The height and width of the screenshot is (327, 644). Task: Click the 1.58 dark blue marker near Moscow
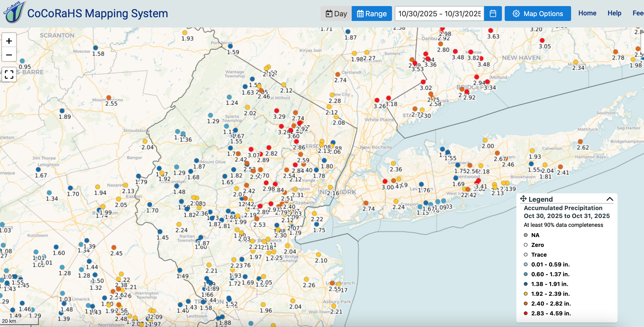click(x=95, y=48)
